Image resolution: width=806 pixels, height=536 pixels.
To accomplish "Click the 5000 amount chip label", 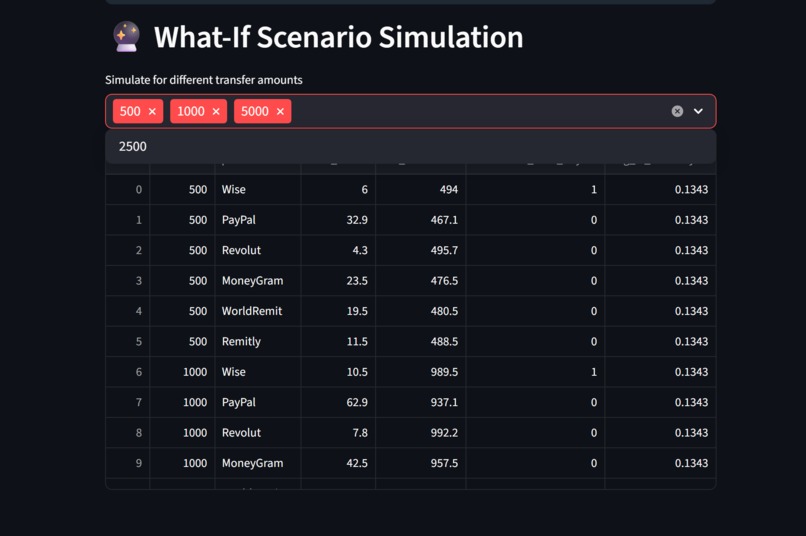I will [255, 112].
